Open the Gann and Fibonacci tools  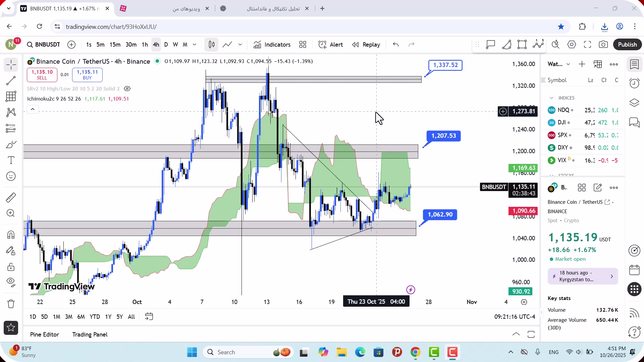tap(11, 97)
